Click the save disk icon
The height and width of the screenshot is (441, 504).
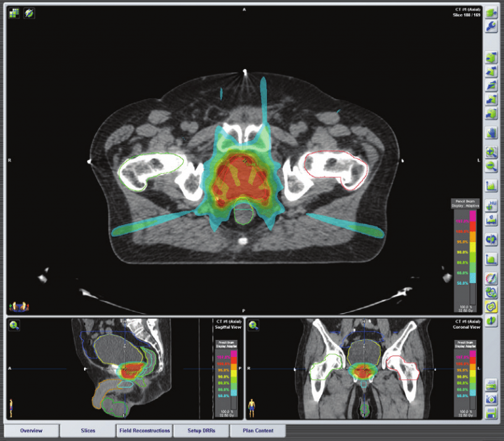pos(491,413)
